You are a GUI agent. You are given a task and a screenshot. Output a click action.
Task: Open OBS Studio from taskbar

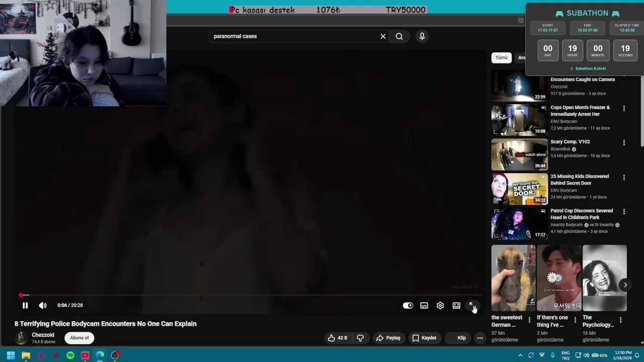[115, 355]
